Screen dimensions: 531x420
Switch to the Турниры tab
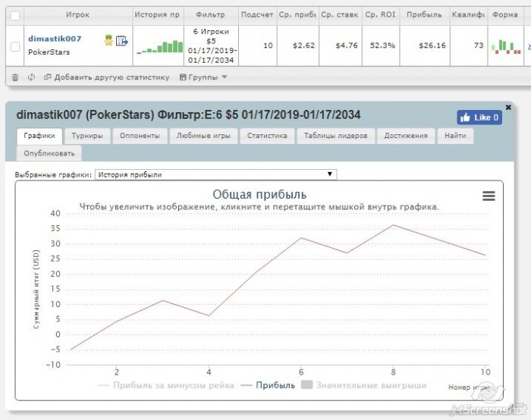(x=88, y=136)
